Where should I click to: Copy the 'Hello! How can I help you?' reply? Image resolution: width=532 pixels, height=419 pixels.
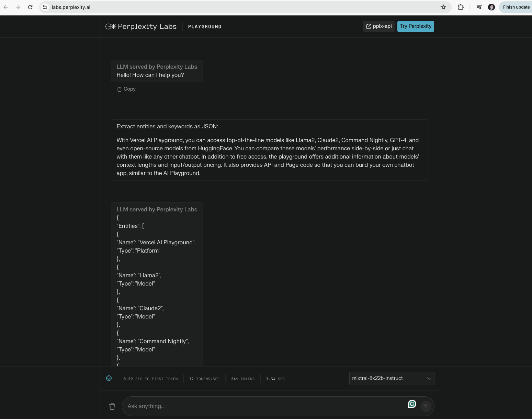[x=126, y=89]
